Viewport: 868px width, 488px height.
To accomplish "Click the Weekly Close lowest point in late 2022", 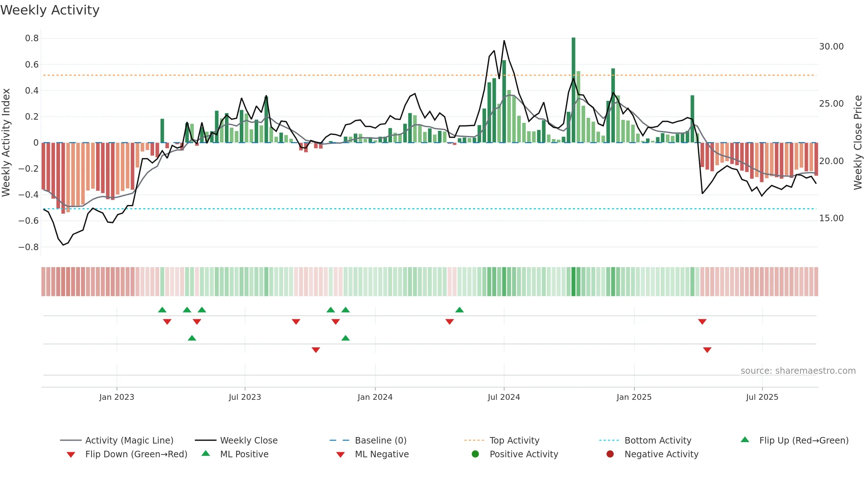I will click(63, 245).
